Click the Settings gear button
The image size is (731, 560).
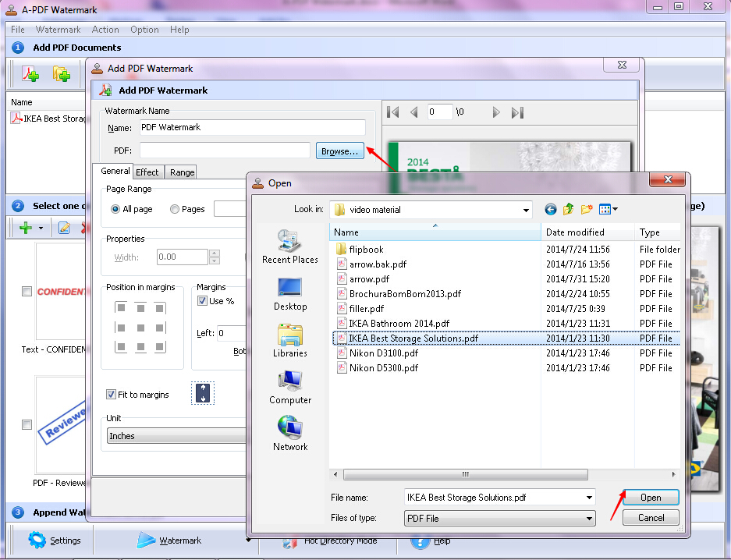(x=54, y=541)
